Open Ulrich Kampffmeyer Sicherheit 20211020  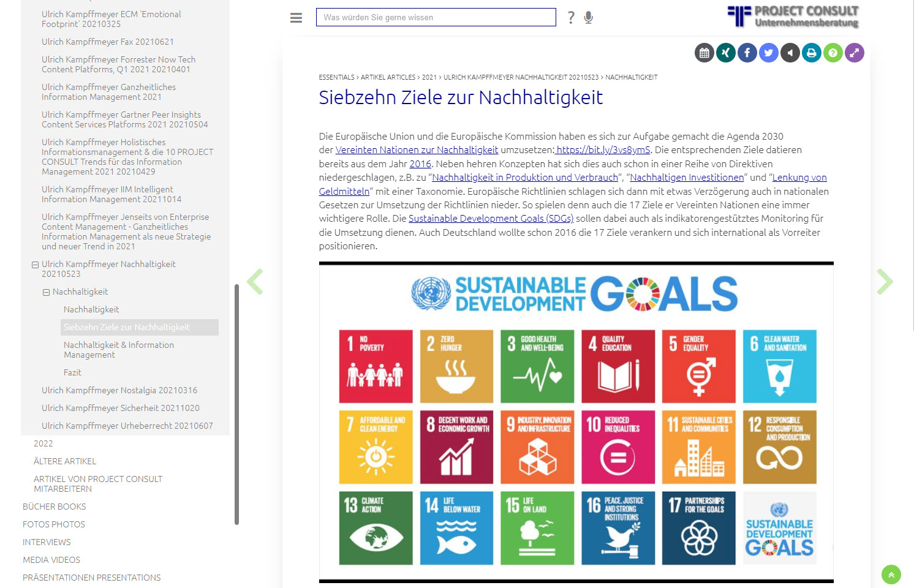121,408
